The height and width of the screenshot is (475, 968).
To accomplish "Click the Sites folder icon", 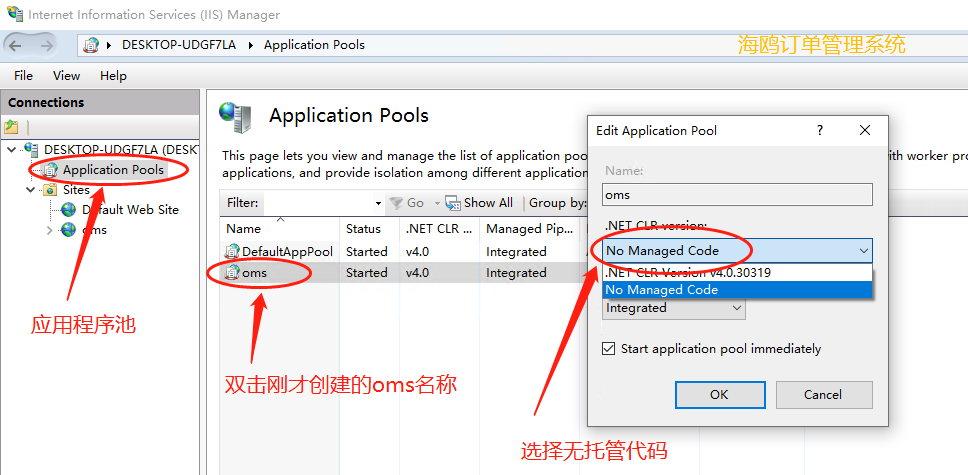I will [x=50, y=190].
